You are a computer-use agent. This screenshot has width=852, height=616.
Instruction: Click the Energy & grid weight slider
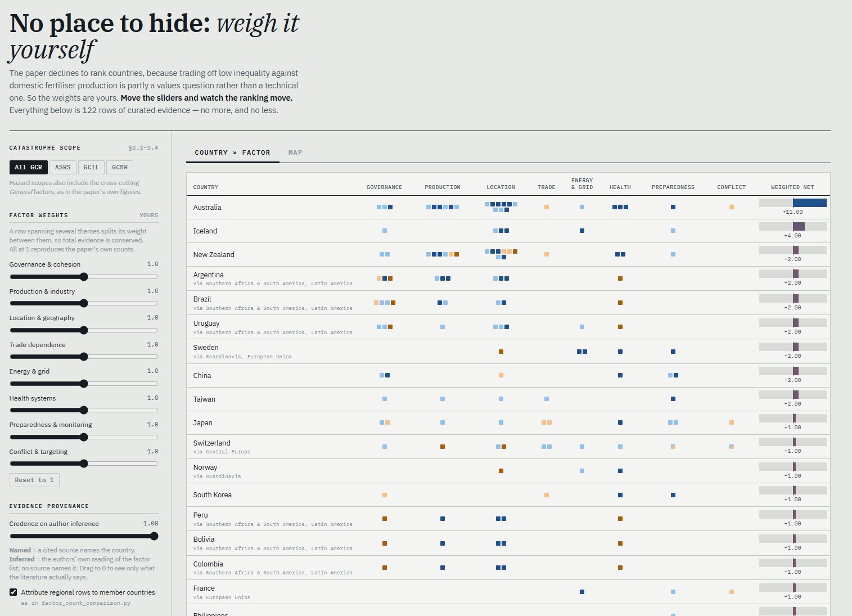point(84,384)
